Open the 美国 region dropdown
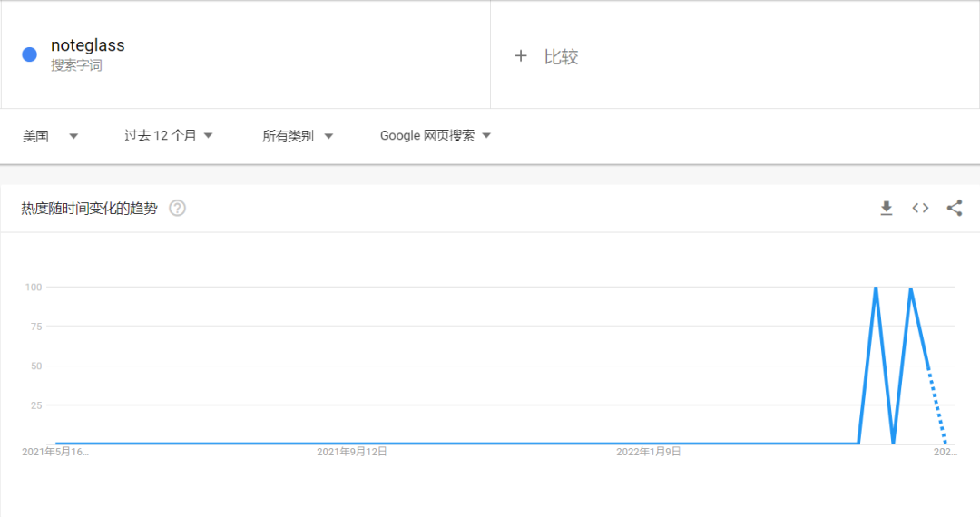The height and width of the screenshot is (517, 980). 50,136
